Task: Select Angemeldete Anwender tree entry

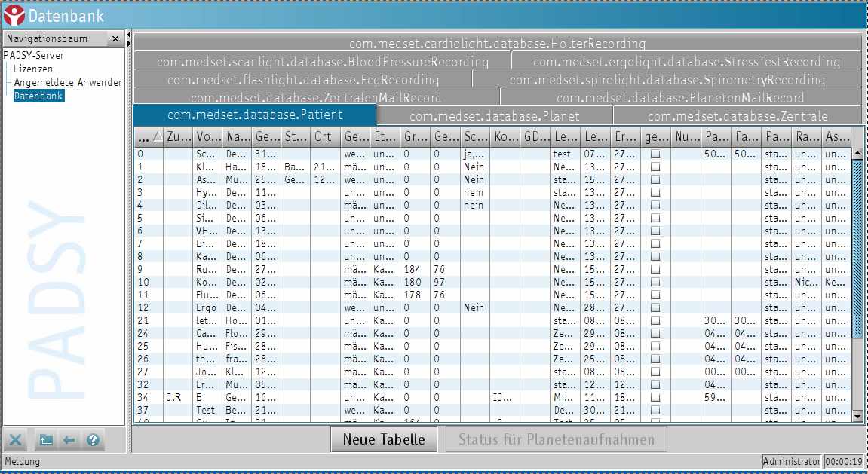Action: [x=68, y=82]
